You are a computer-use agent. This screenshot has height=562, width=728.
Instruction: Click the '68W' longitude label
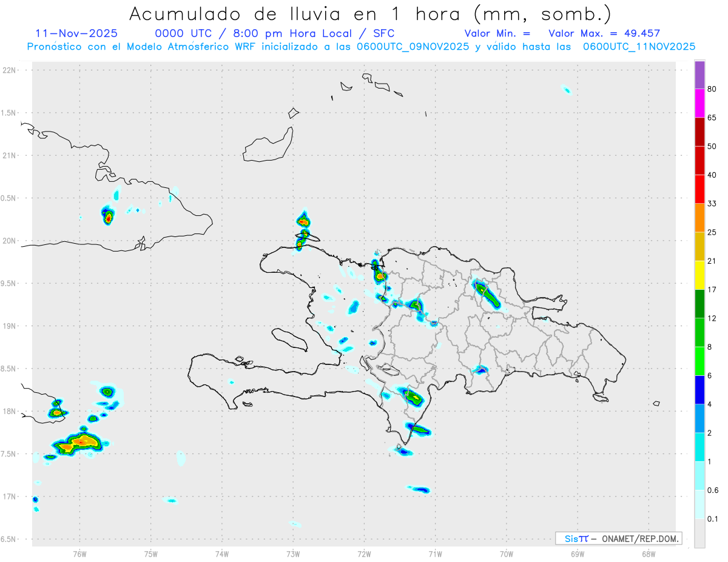[649, 554]
